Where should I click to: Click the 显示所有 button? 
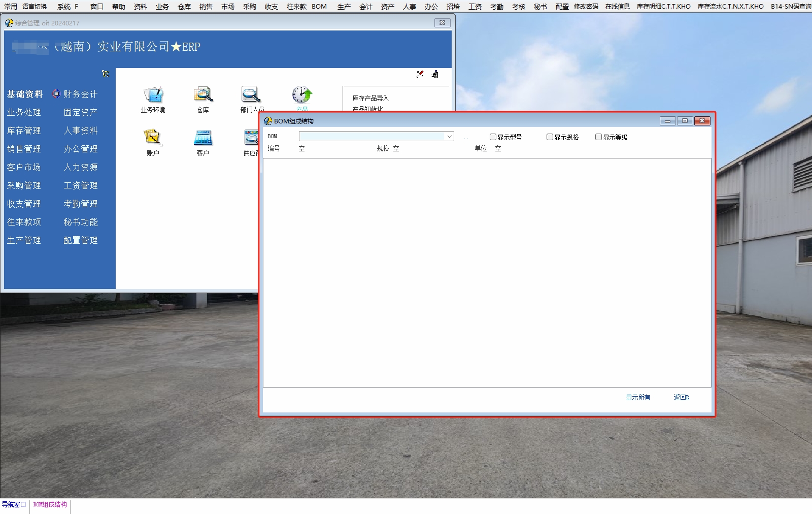pos(637,398)
